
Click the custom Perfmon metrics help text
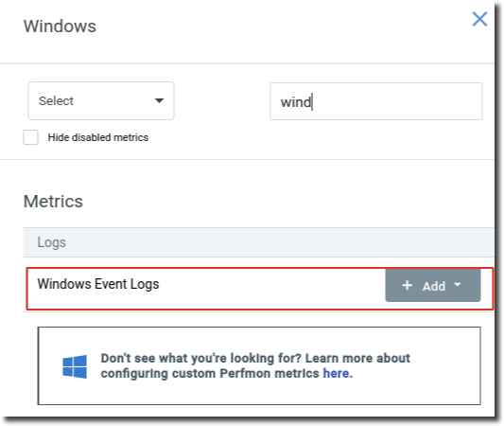coord(255,365)
